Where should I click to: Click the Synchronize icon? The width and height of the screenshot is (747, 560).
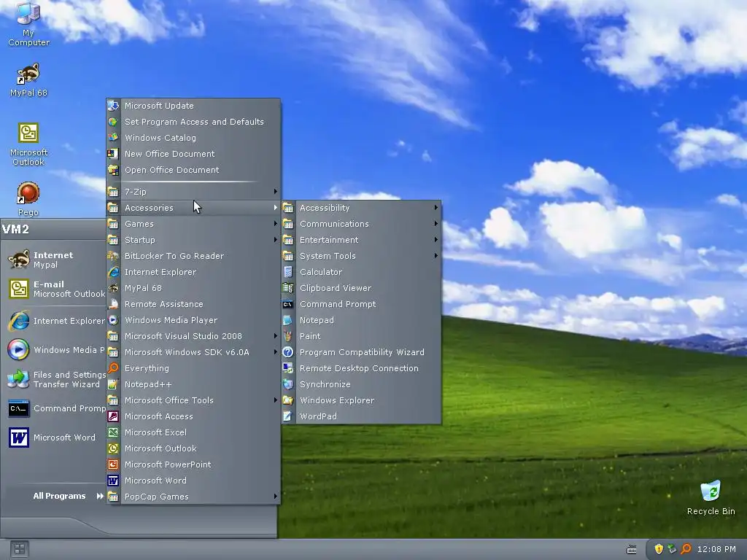point(287,384)
